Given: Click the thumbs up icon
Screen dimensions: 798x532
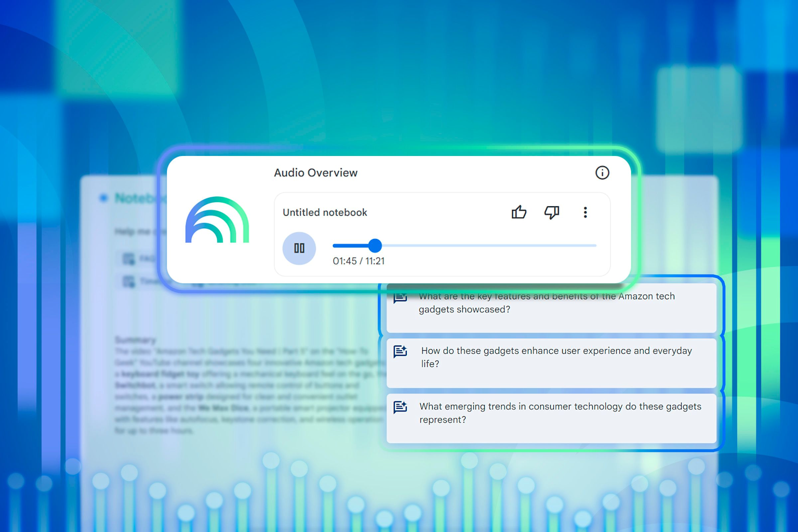Looking at the screenshot, I should (518, 212).
